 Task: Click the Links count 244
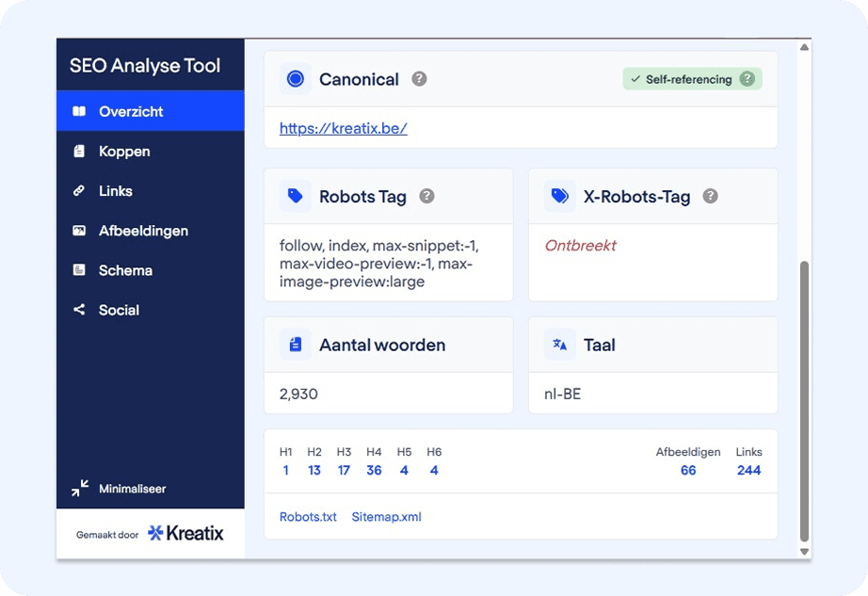748,471
